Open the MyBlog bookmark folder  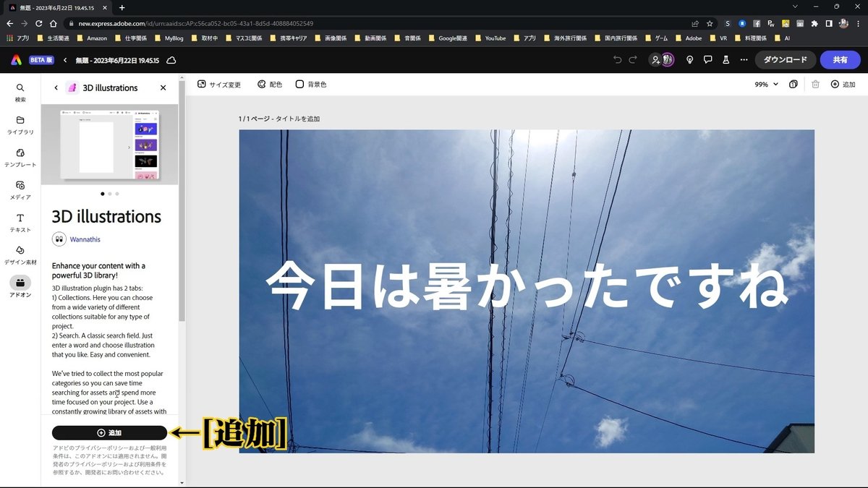[x=168, y=38]
